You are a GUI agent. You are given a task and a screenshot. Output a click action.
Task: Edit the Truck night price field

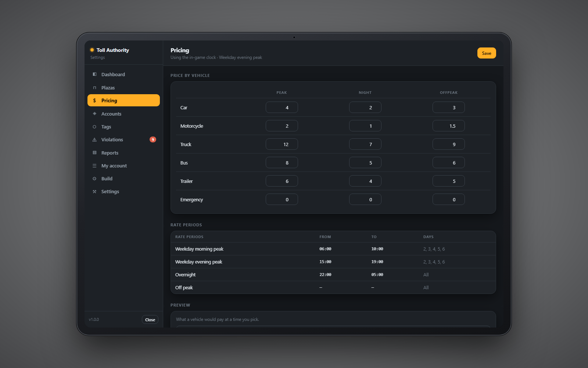pos(365,144)
